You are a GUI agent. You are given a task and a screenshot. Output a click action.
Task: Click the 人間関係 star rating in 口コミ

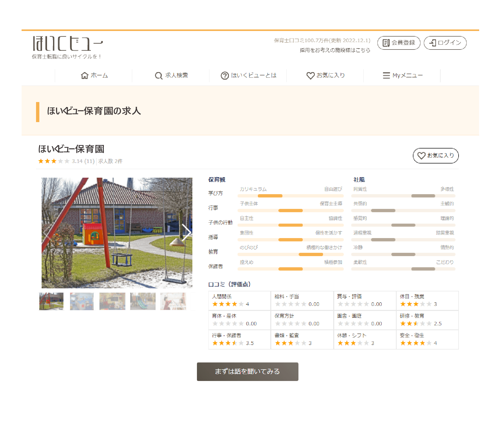click(x=228, y=304)
